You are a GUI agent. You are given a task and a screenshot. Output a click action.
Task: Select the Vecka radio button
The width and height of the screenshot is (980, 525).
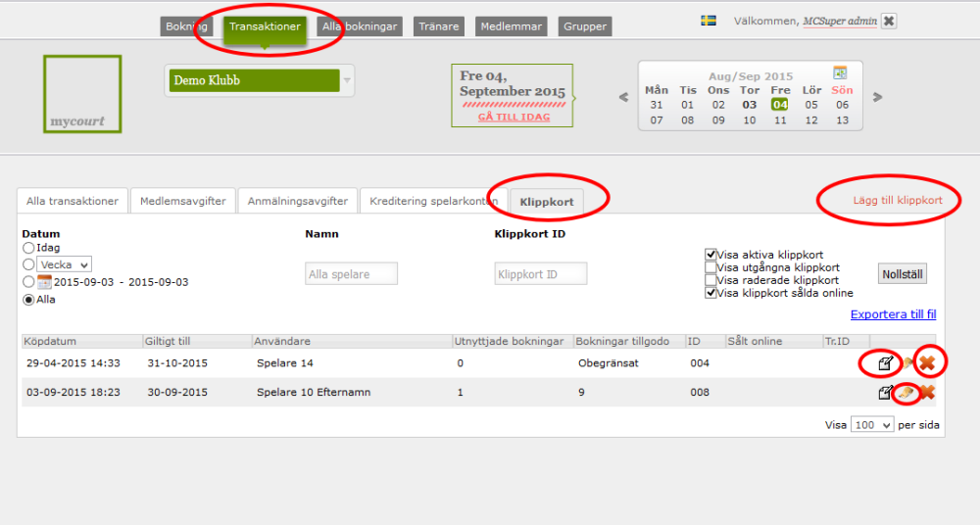28,265
